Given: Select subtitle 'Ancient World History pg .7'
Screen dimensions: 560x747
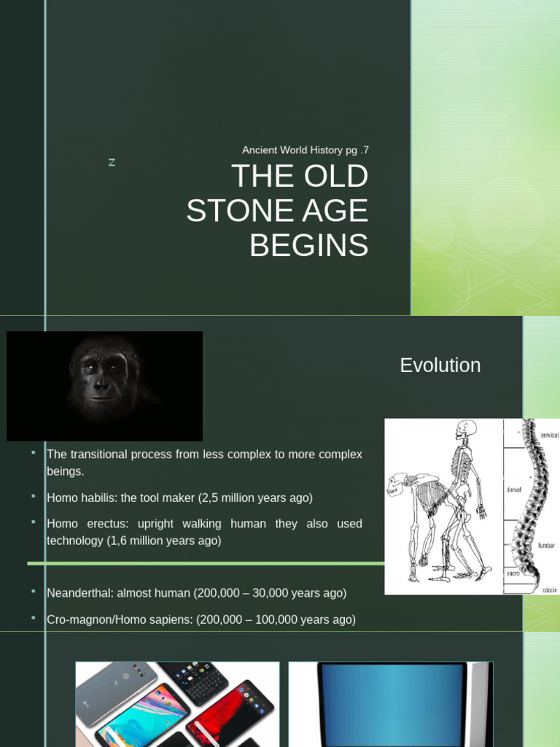Looking at the screenshot, I should [306, 150].
